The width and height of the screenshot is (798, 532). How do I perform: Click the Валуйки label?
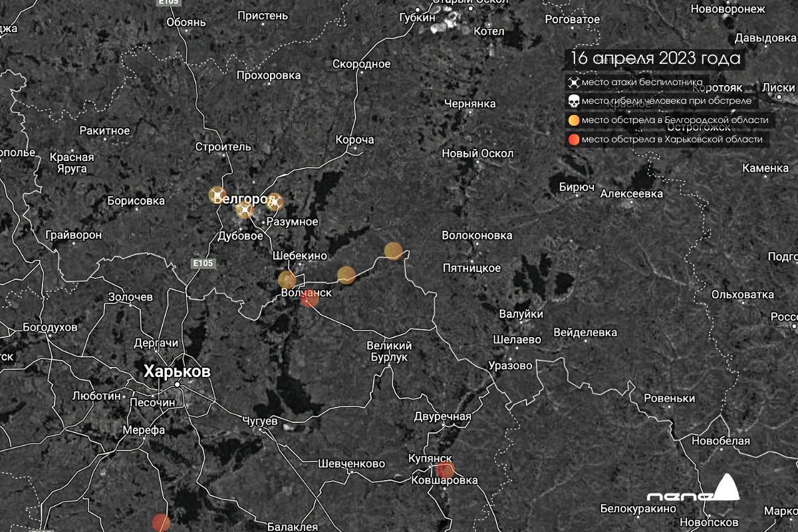pos(521,314)
